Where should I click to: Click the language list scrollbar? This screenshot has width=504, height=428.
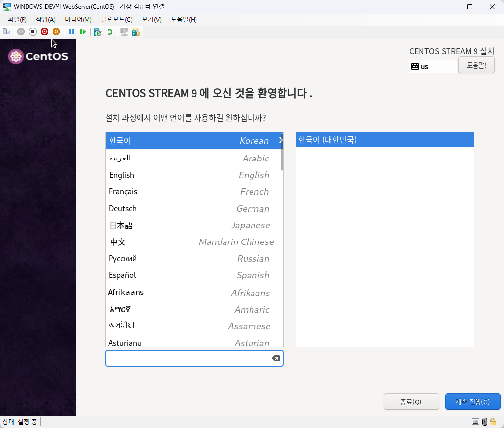(282, 152)
